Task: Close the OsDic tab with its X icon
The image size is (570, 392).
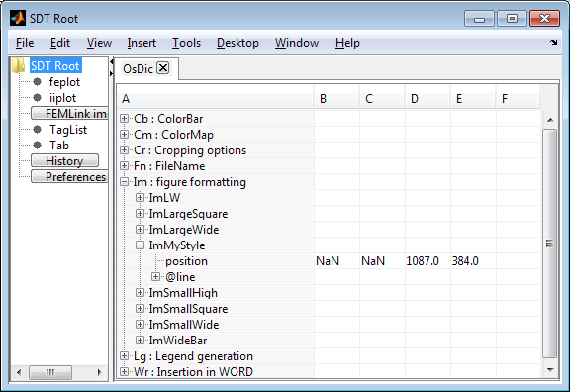Action: click(163, 68)
